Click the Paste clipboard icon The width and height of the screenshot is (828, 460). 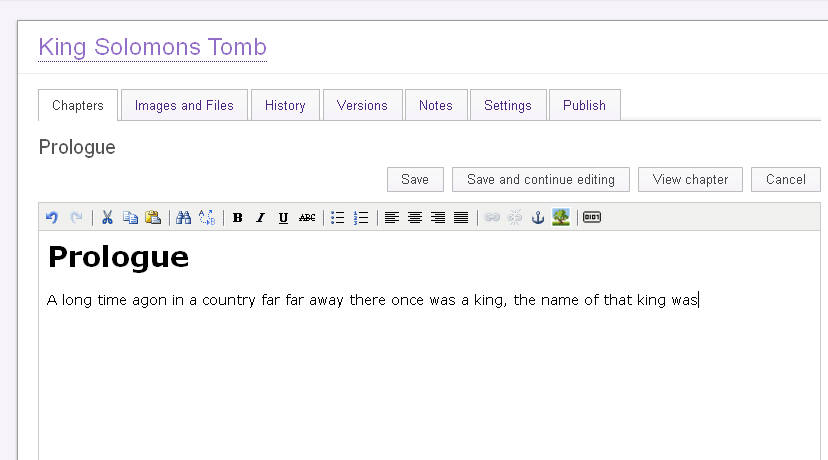click(153, 217)
